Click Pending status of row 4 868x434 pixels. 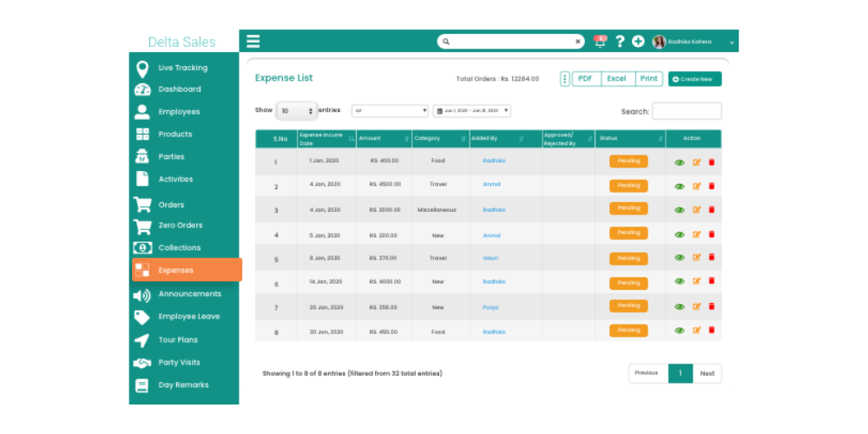pyautogui.click(x=628, y=233)
